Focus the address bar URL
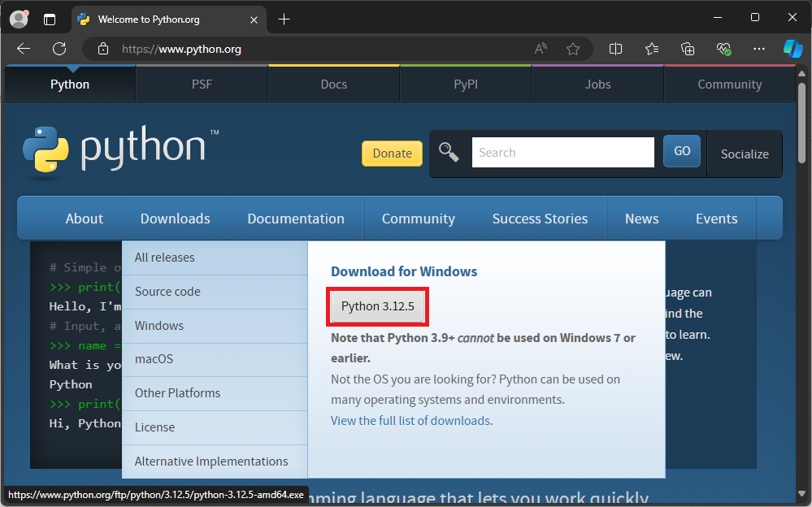Viewport: 812px width, 507px height. (181, 50)
